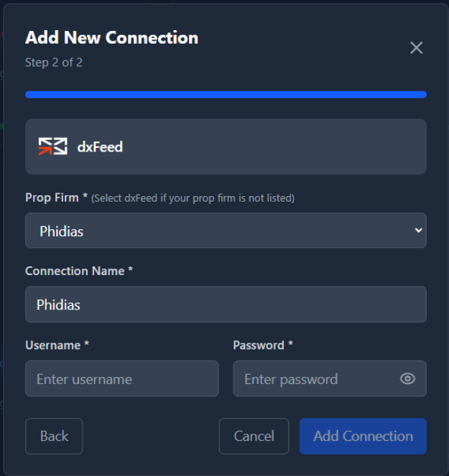Click into the Enter username field
The image size is (449, 476).
coord(122,378)
